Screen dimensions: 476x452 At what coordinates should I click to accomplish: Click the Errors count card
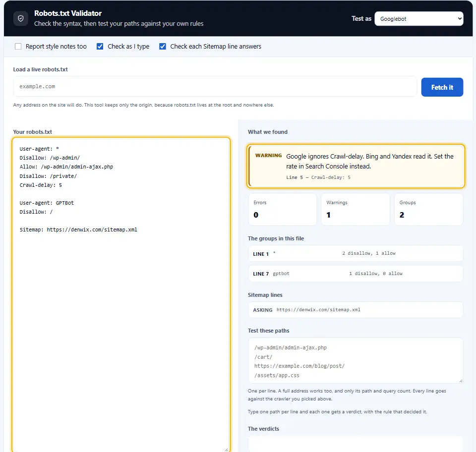point(282,209)
